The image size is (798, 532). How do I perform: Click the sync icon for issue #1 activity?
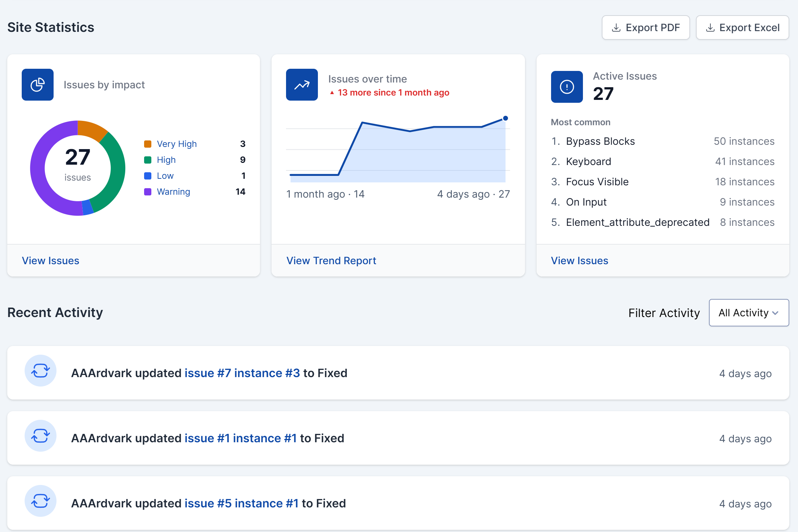click(41, 436)
